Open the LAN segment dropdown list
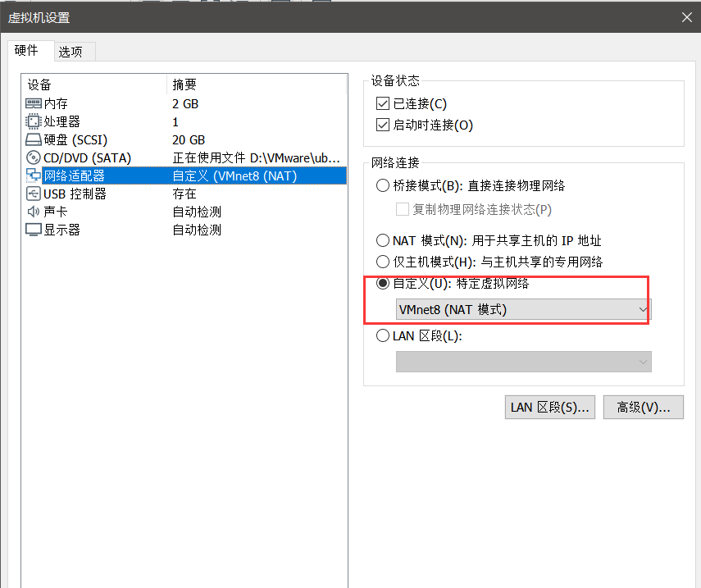 (x=524, y=362)
